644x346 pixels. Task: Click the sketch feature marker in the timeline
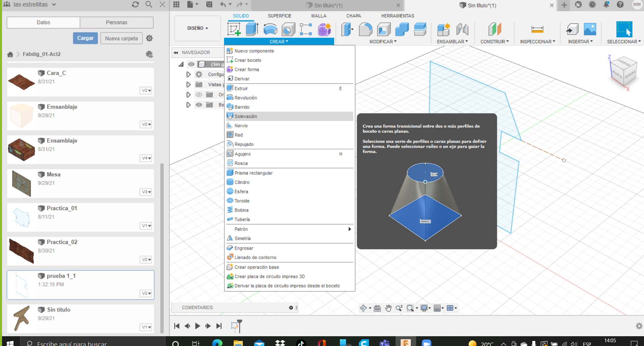[234, 326]
